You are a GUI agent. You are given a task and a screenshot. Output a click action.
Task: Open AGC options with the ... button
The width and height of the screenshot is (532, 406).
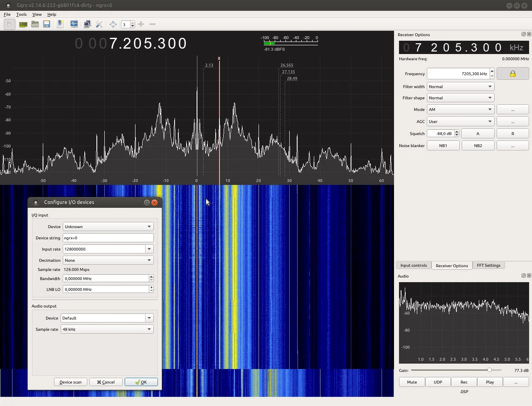[513, 121]
